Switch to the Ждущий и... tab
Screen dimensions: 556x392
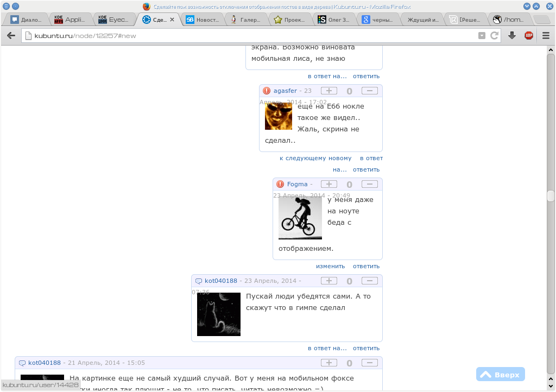pyautogui.click(x=422, y=20)
